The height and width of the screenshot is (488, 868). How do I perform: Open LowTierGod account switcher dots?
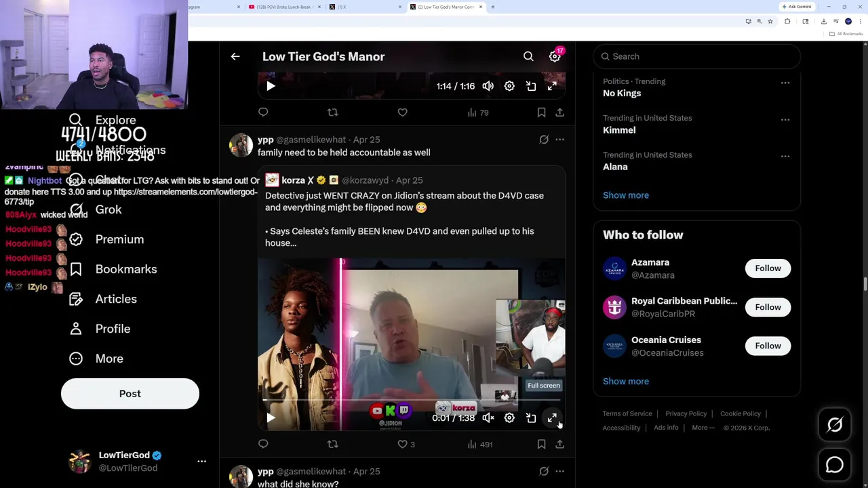(201, 462)
